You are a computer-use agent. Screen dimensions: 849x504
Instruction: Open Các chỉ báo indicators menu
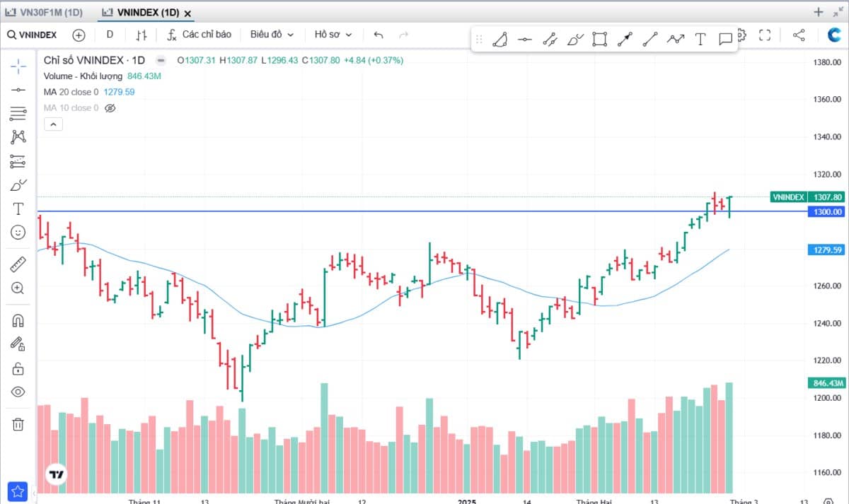tap(199, 35)
